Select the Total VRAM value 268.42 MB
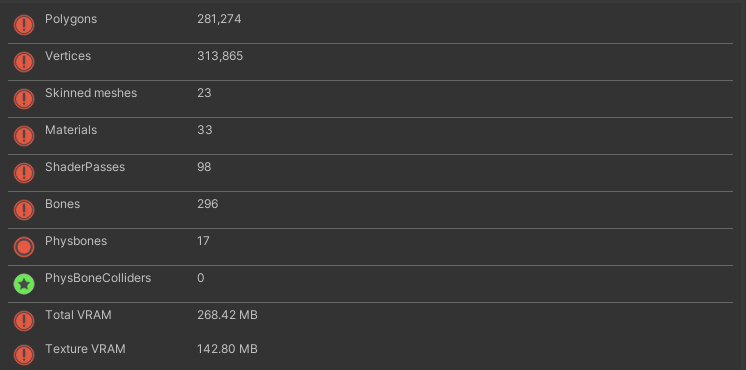This screenshot has width=746, height=370. (x=227, y=315)
